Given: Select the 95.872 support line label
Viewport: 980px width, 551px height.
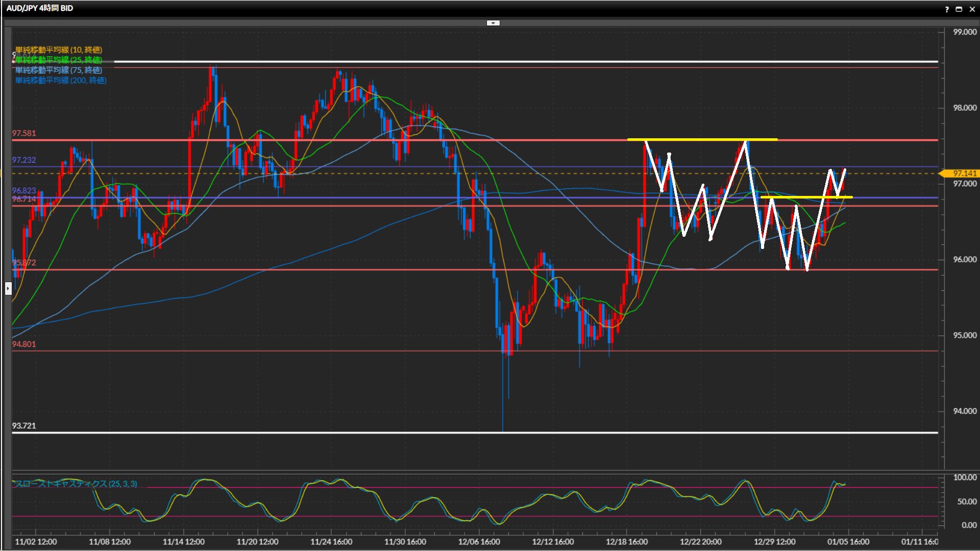Looking at the screenshot, I should point(24,263).
